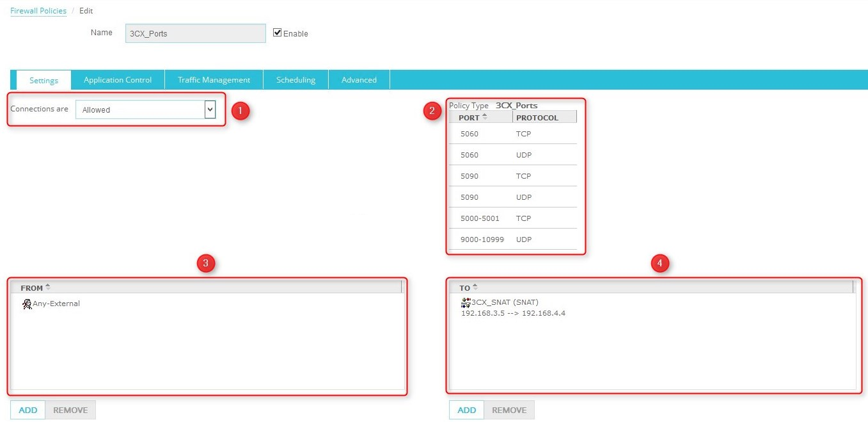The width and height of the screenshot is (868, 422).
Task: Open the Connections are dropdown
Action: [145, 110]
